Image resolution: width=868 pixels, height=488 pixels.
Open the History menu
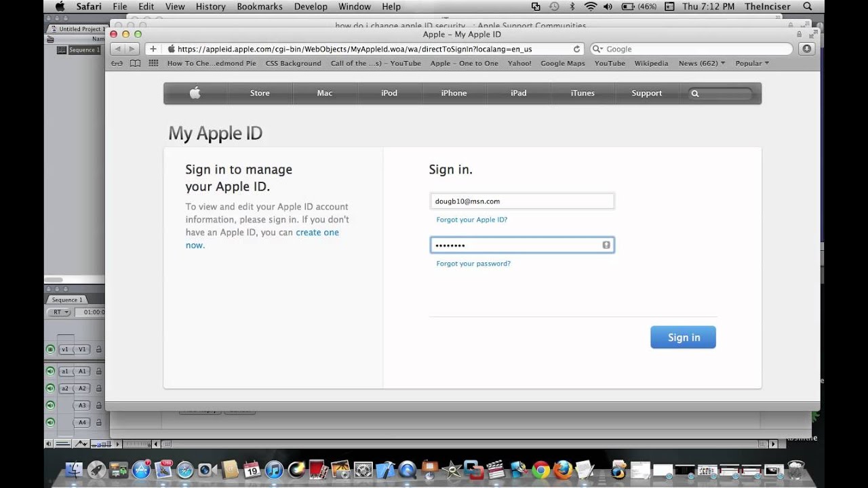coord(210,7)
